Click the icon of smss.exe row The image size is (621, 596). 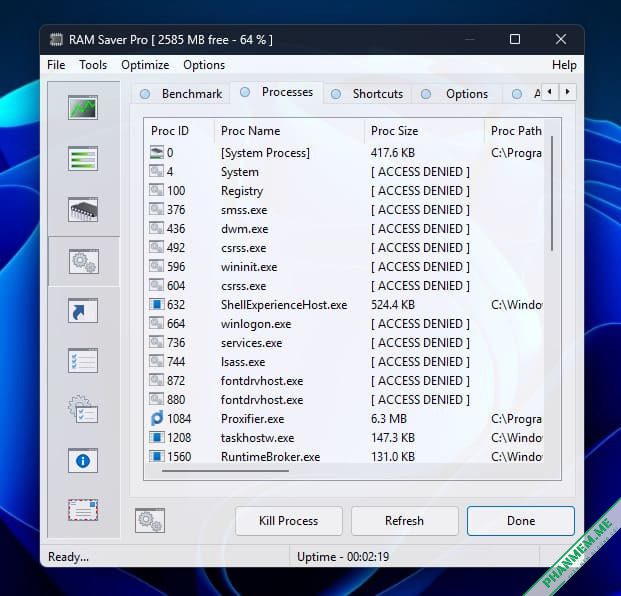(156, 209)
